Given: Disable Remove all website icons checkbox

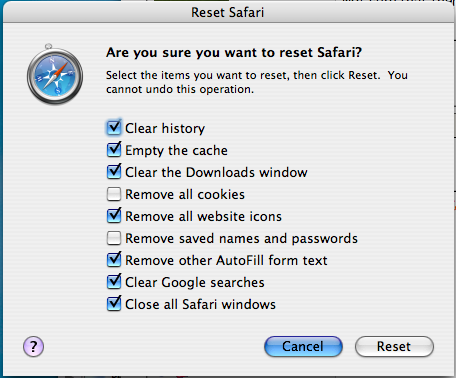Looking at the screenshot, I should click(x=114, y=216).
